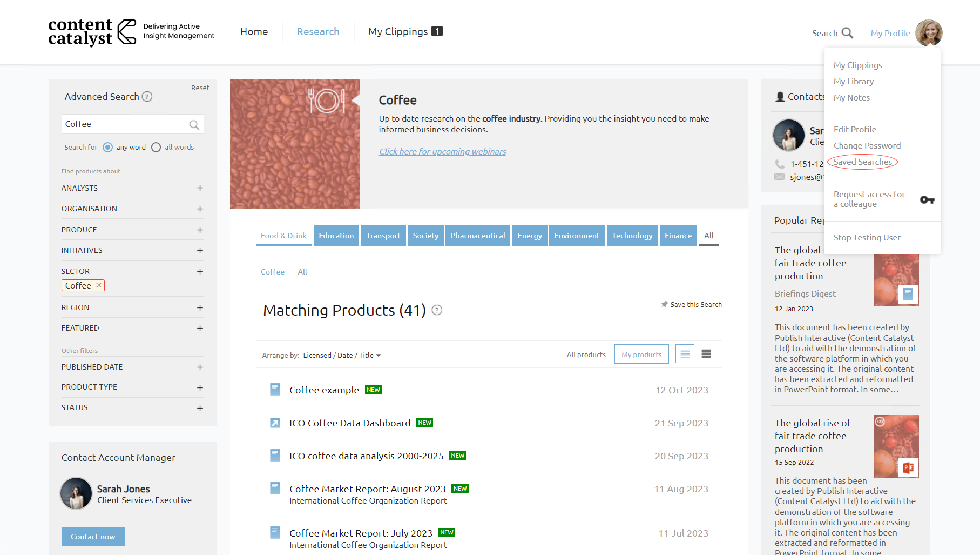The image size is (980, 555).
Task: Click the search icon in Coffee field
Action: click(194, 125)
